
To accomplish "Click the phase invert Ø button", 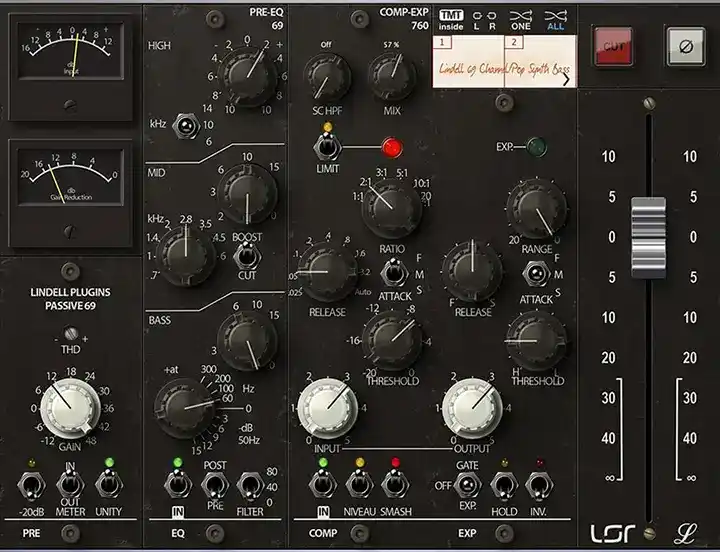I will point(686,46).
